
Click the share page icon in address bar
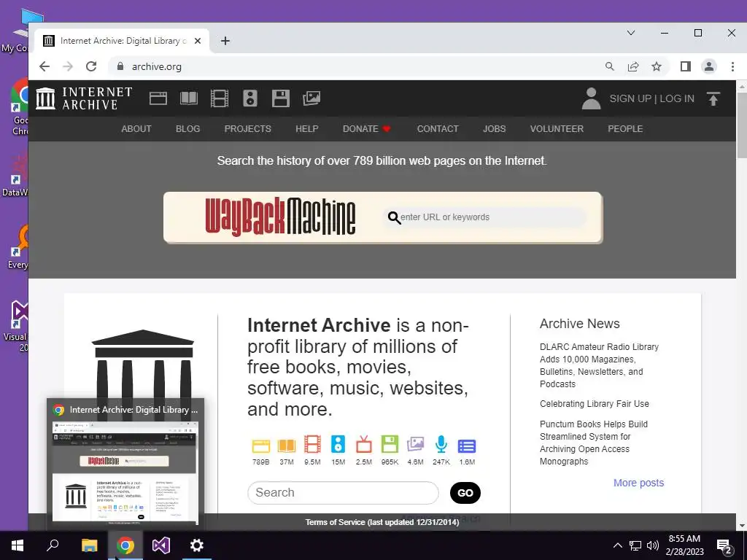click(x=633, y=66)
